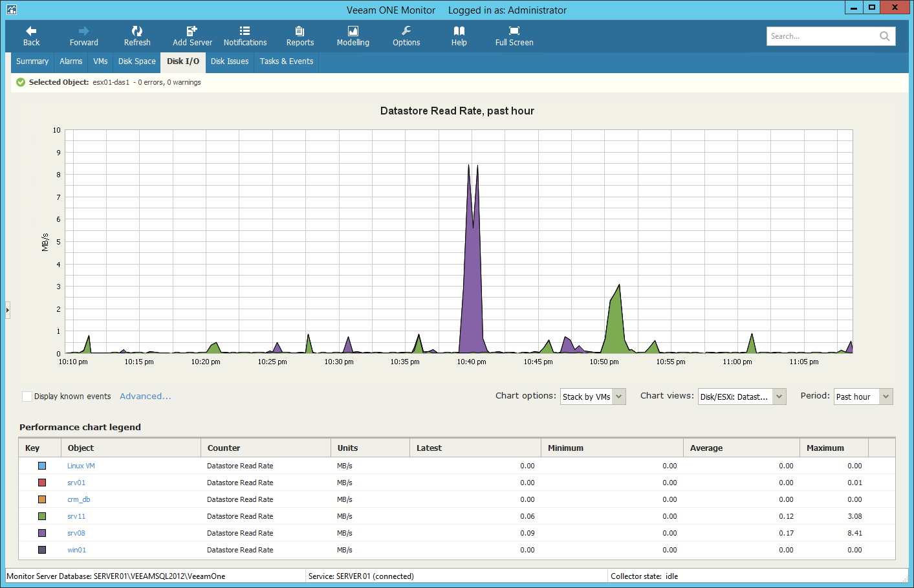
Task: Open the Stack by VMs dropdown
Action: [593, 397]
